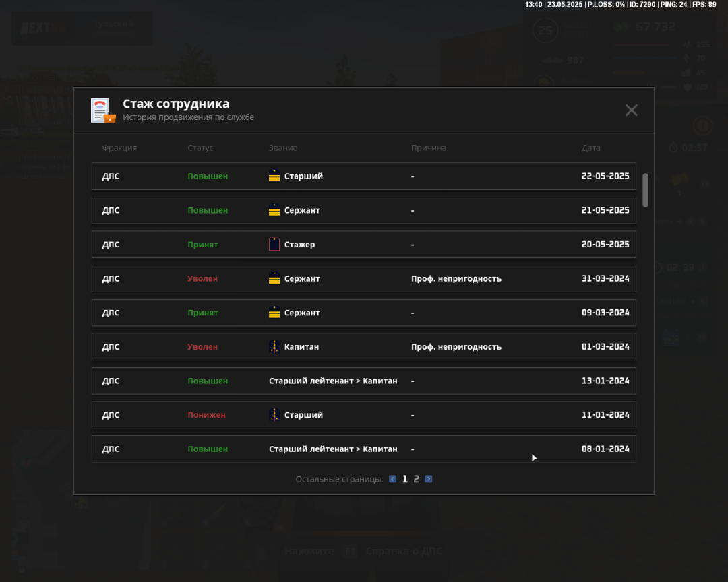Image resolution: width=728 pixels, height=582 pixels.
Task: Click the Стажер rank icon
Action: click(274, 245)
